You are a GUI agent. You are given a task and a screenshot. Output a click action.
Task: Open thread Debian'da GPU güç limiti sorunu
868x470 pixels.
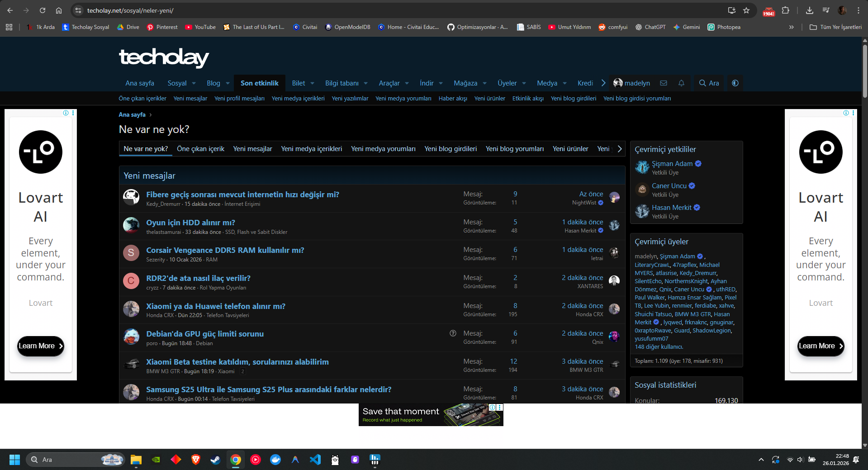[205, 334]
